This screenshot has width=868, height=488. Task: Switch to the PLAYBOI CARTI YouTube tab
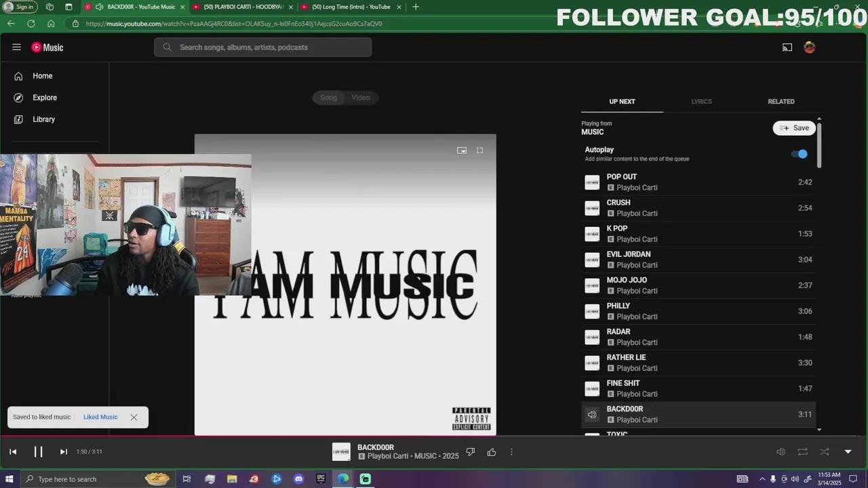pos(243,7)
